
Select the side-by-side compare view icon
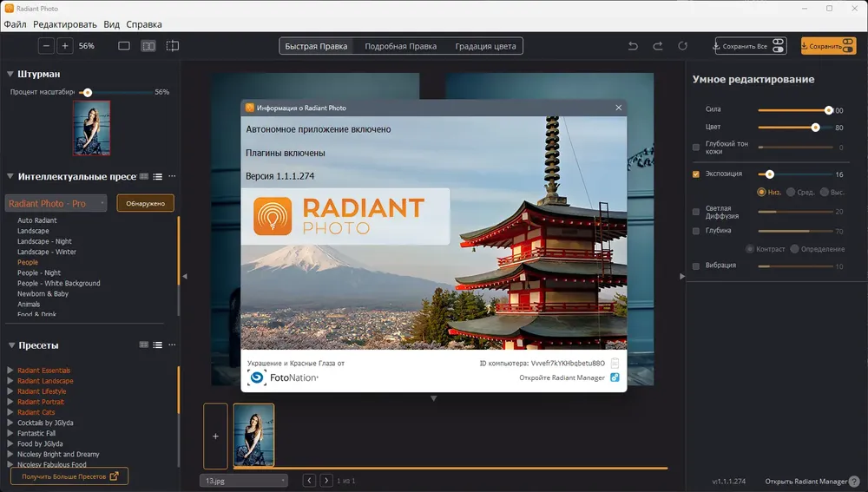click(x=148, y=46)
